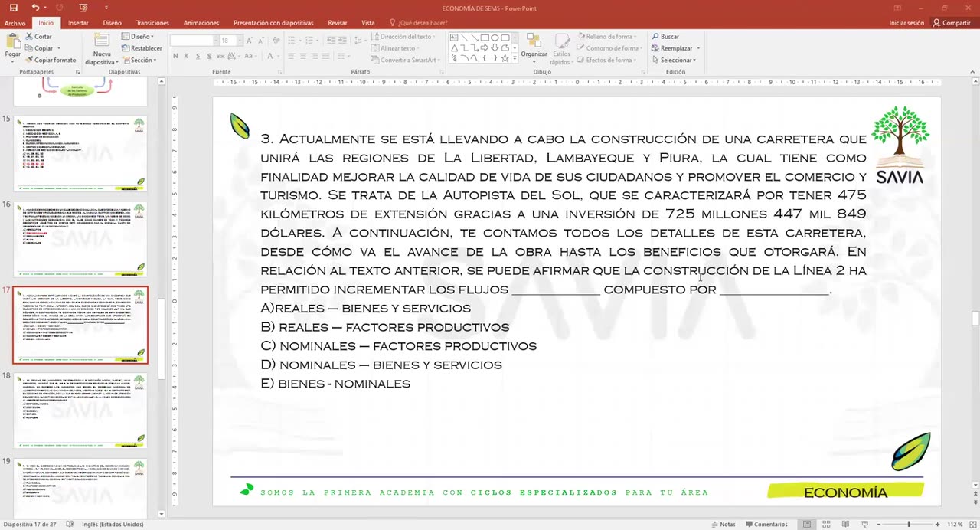Center the paragraph text
This screenshot has height=530, width=980.
pos(303,56)
